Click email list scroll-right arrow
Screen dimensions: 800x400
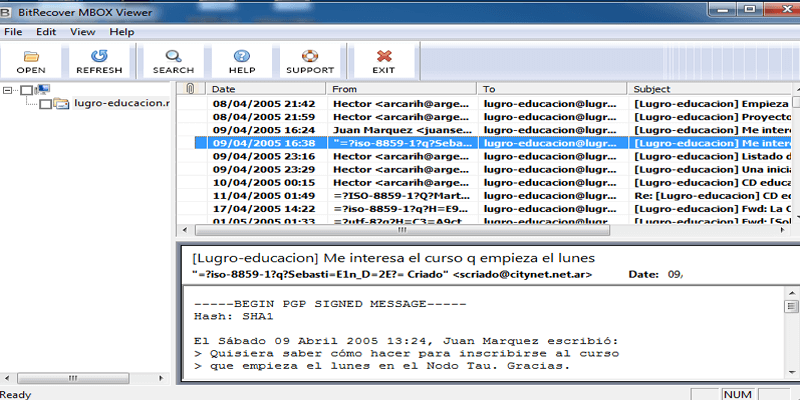point(783,230)
